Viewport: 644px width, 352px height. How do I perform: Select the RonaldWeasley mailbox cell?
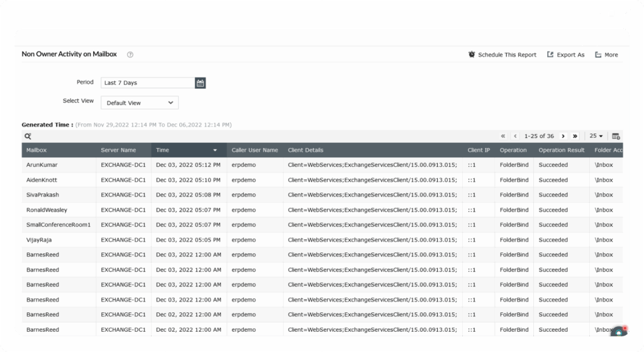(x=47, y=210)
